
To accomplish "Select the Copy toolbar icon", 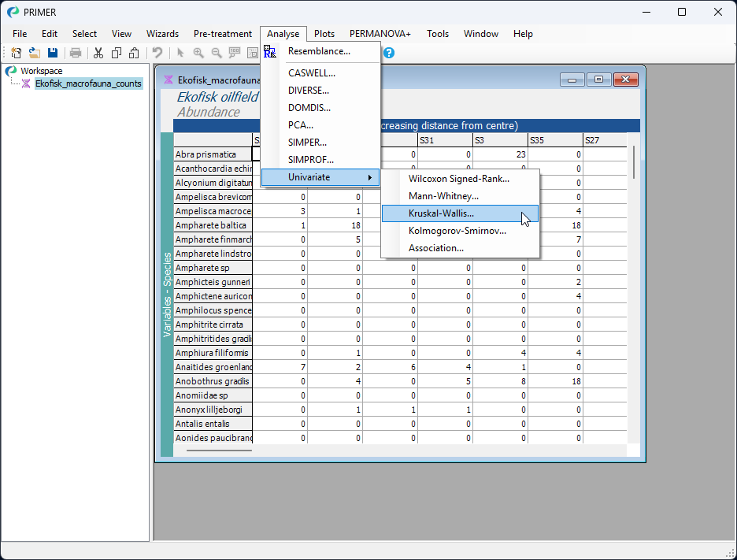I will (x=116, y=52).
